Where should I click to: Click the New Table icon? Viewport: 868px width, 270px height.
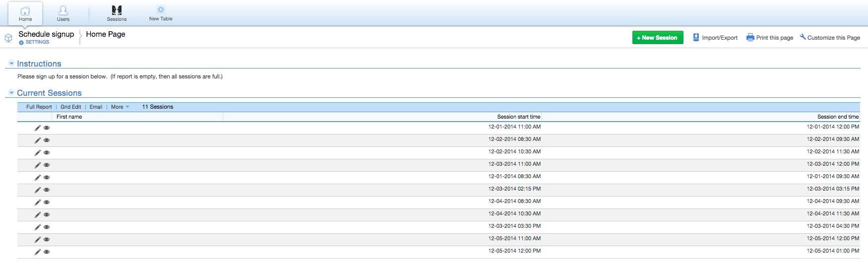coord(161,9)
